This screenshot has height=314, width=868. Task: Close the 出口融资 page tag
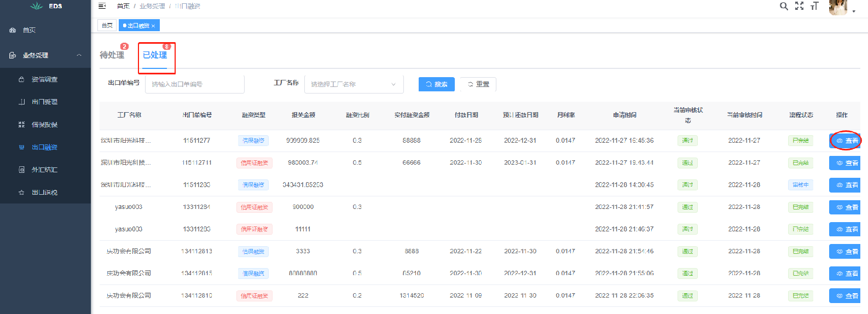click(153, 26)
